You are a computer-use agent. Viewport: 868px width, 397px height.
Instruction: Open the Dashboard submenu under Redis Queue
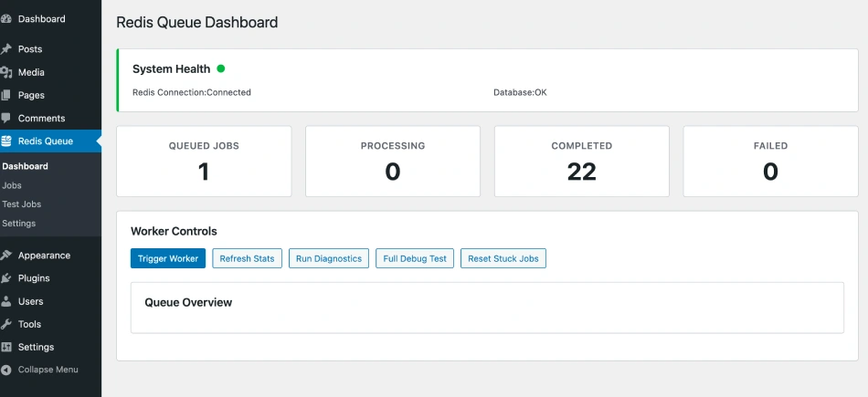25,166
